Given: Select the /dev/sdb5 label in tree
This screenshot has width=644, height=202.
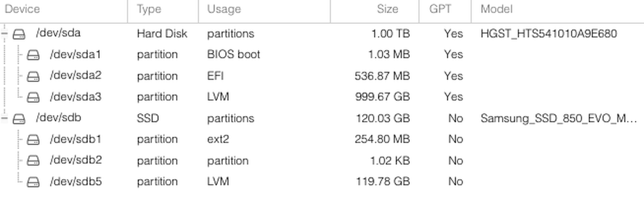Looking at the screenshot, I should [76, 181].
